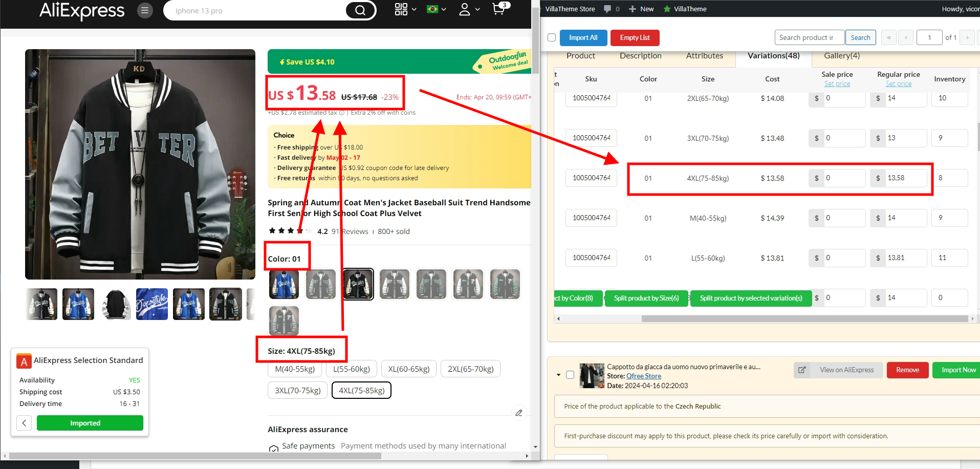Viewport: 980px width, 469px height.
Task: Select size 3XL(70-75kg)
Action: (x=298, y=391)
